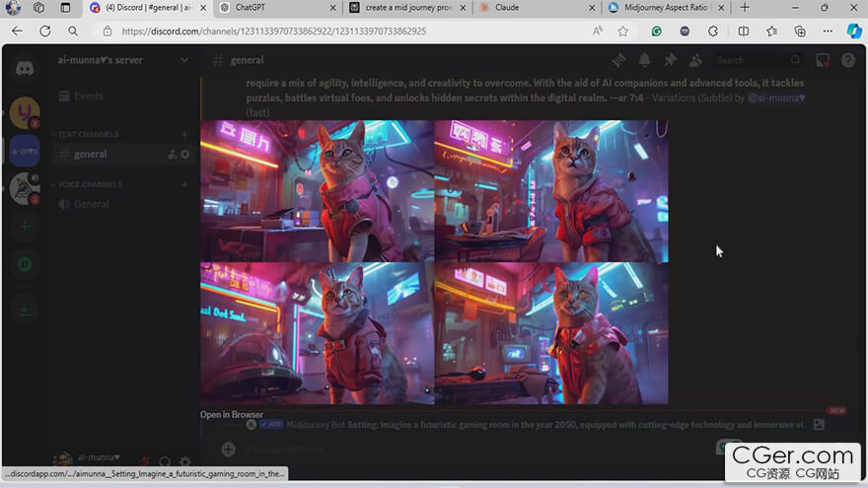This screenshot has width=868, height=488.
Task: Open Edge Settings and more menu
Action: click(828, 31)
